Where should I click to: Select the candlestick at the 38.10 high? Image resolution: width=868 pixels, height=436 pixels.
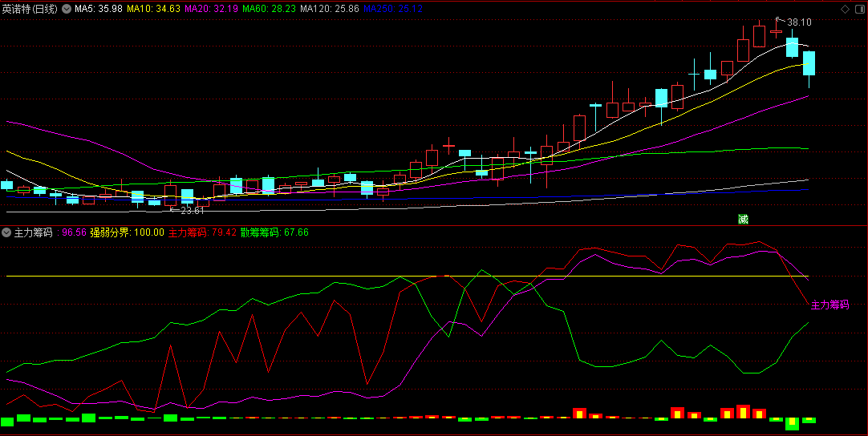tap(776, 31)
